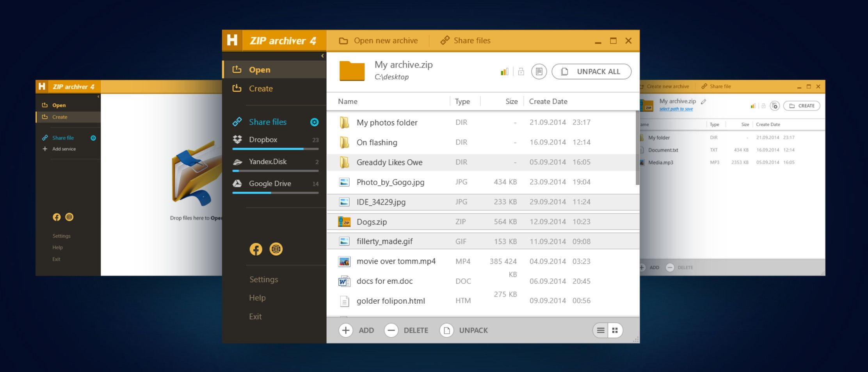Select the IDE_34229.jpg file row
This screenshot has height=372, width=868.
483,202
